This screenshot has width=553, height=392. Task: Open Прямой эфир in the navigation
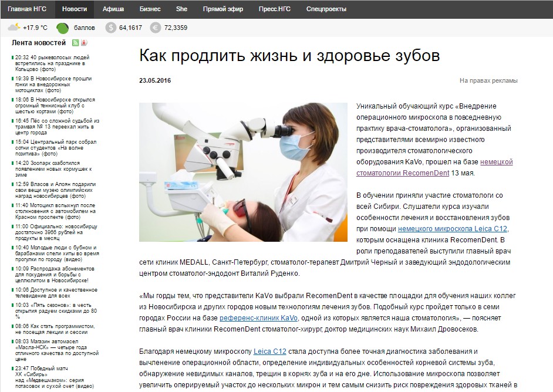point(223,9)
